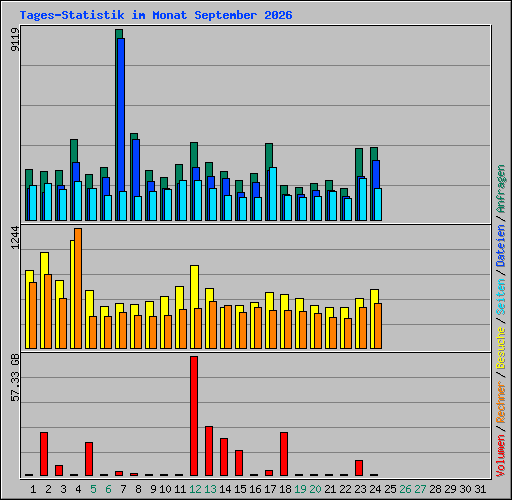Click the yellow Besuche legend label
Viewport: 512px width, 500px height.
[x=501, y=348]
